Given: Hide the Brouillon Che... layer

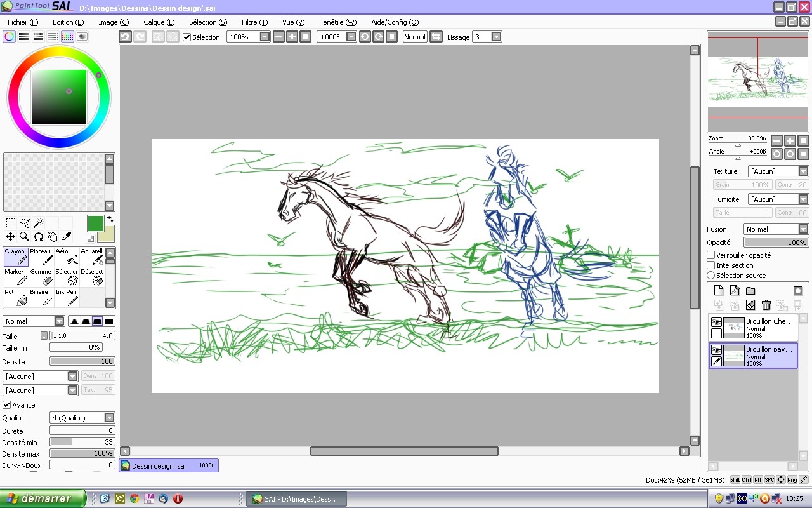Looking at the screenshot, I should point(716,322).
